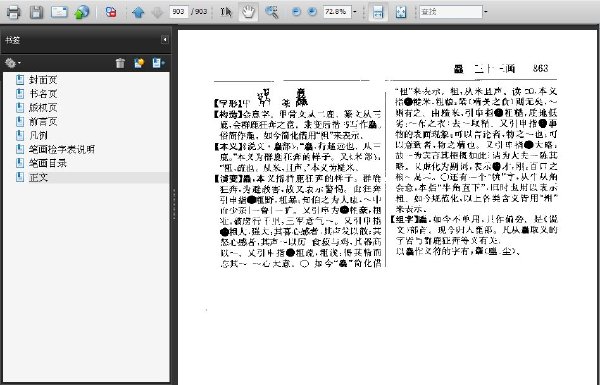Click the bookmark icon beside 凡例
Image resolution: width=600 pixels, height=385 pixels.
click(x=20, y=135)
